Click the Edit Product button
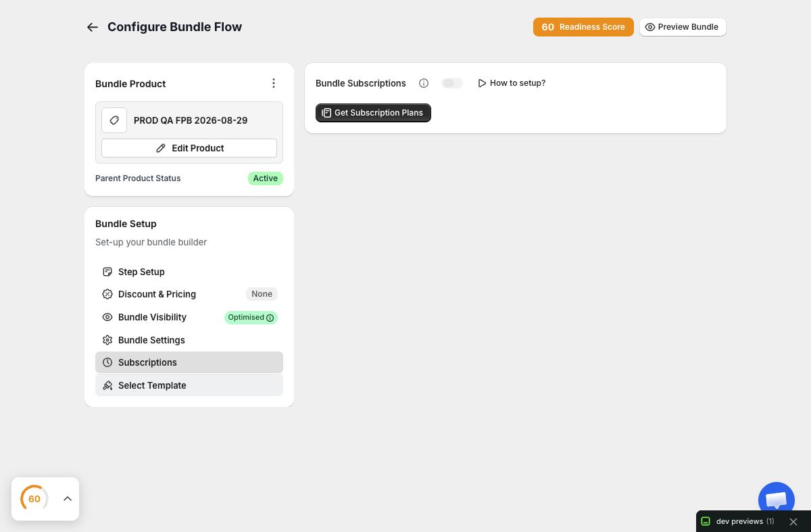This screenshot has height=532, width=811. [x=189, y=148]
